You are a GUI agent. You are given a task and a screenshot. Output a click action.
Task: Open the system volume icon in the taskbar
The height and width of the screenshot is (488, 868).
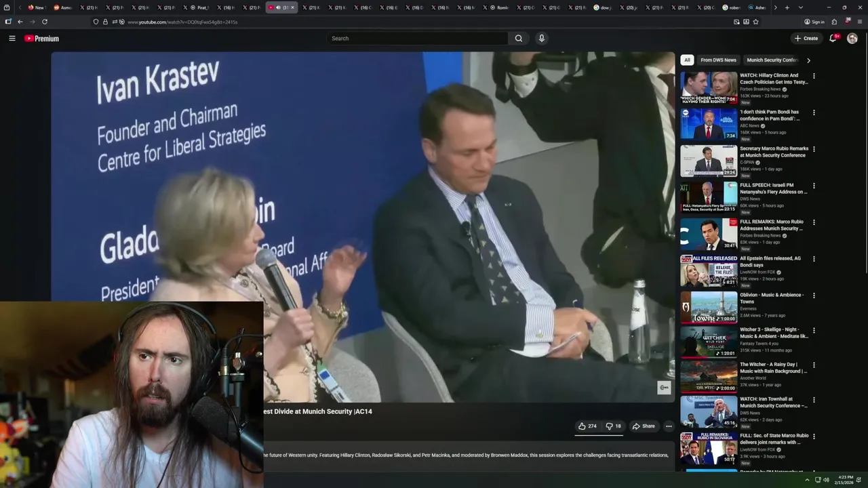click(x=826, y=480)
